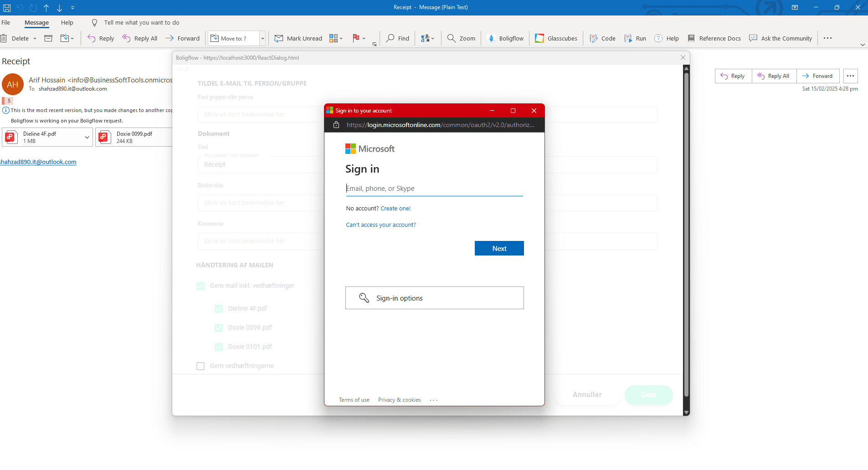Click the outlook.com email link in message body
This screenshot has width=868, height=470.
coord(38,162)
